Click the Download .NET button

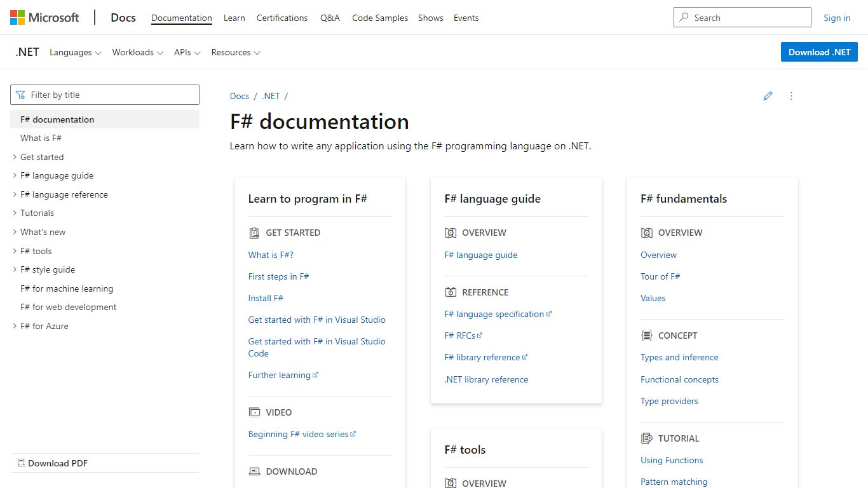tap(819, 52)
